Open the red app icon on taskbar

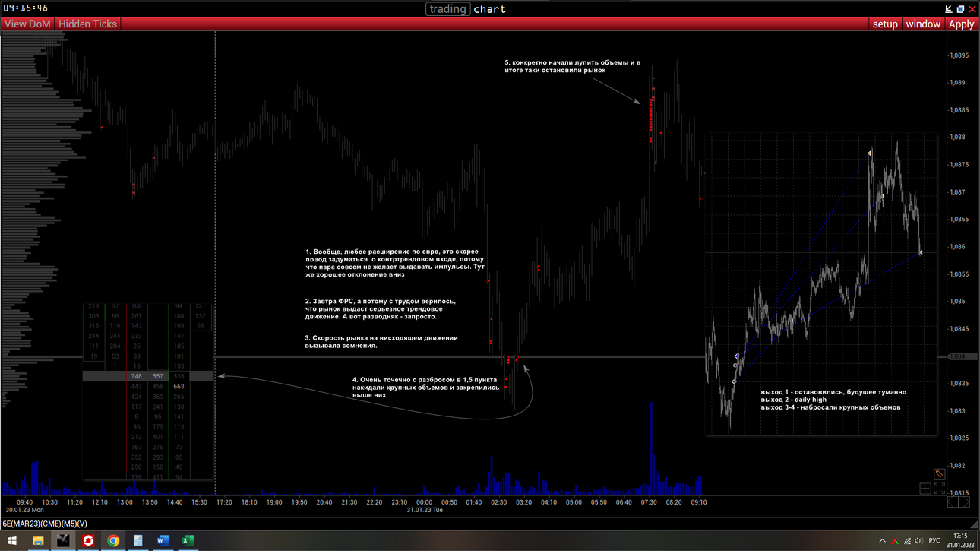coord(88,541)
